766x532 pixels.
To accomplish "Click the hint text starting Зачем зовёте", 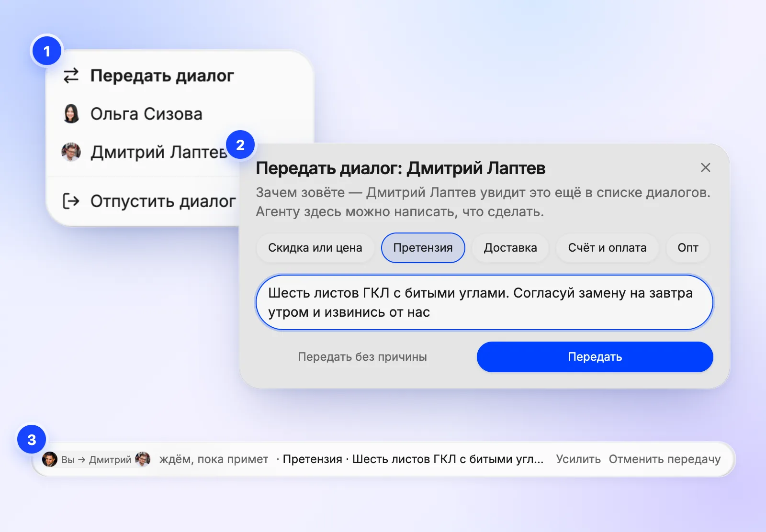I will pyautogui.click(x=483, y=202).
